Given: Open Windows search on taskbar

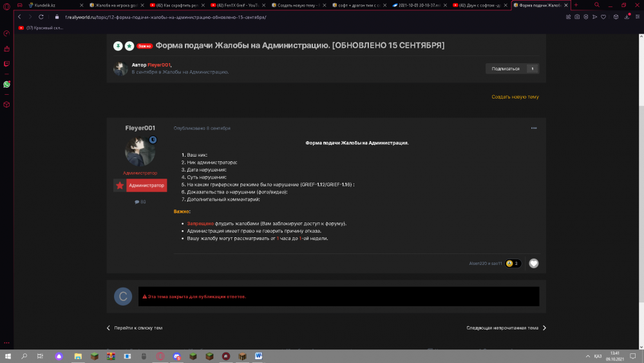Looking at the screenshot, I should coord(24,356).
